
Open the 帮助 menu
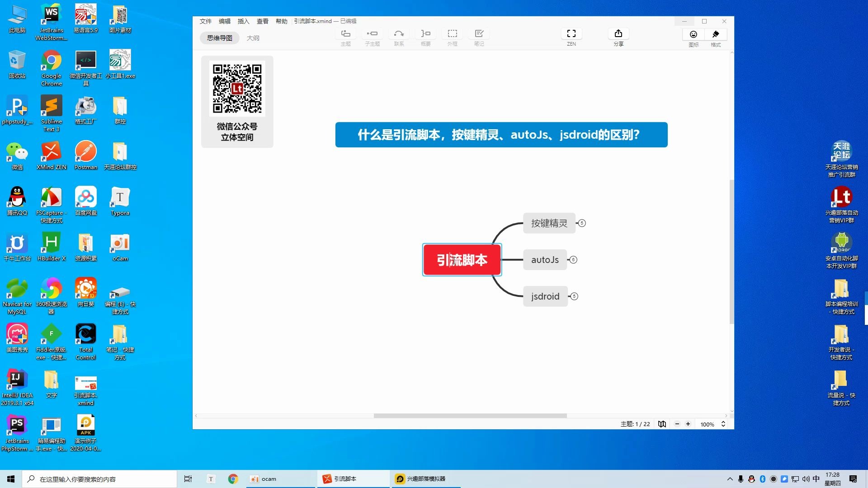(x=282, y=21)
